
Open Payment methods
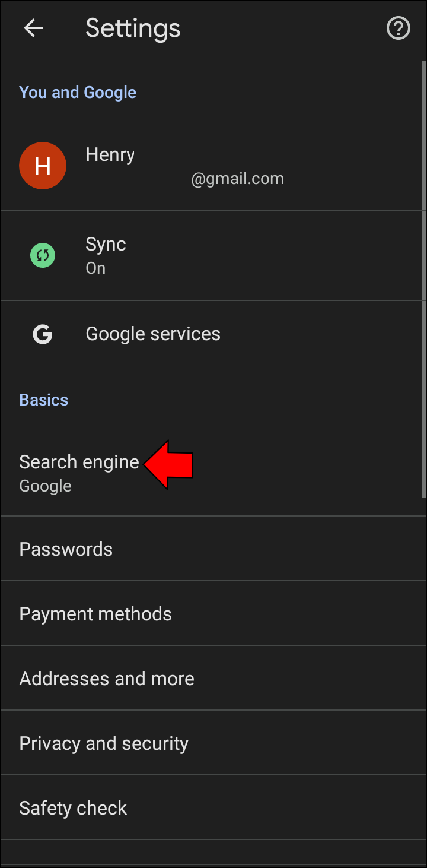coord(95,614)
